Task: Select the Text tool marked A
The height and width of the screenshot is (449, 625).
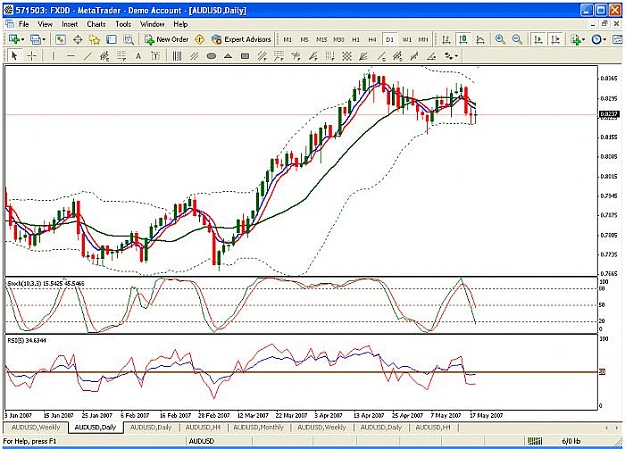Action: [x=138, y=56]
